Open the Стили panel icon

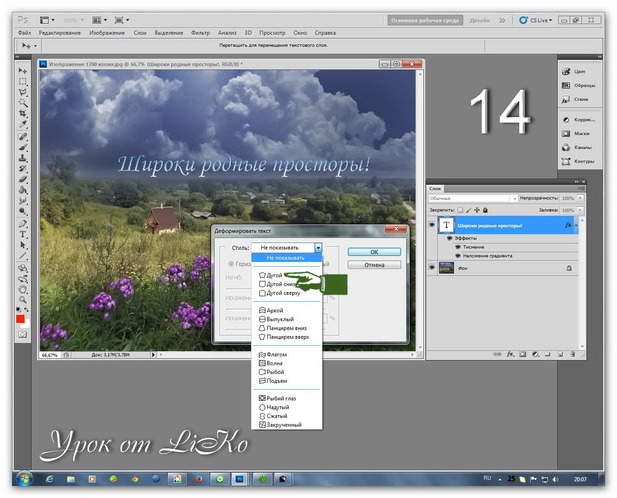[566, 99]
